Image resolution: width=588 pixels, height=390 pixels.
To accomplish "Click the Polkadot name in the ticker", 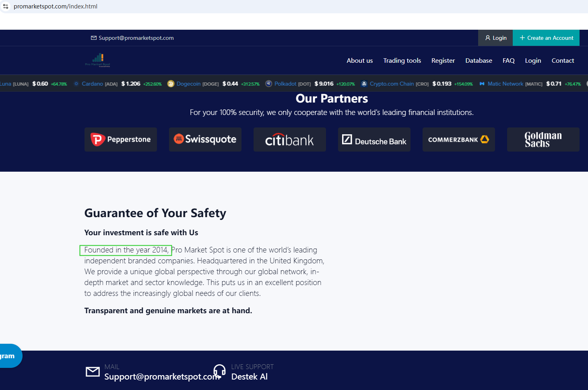I will pos(285,84).
